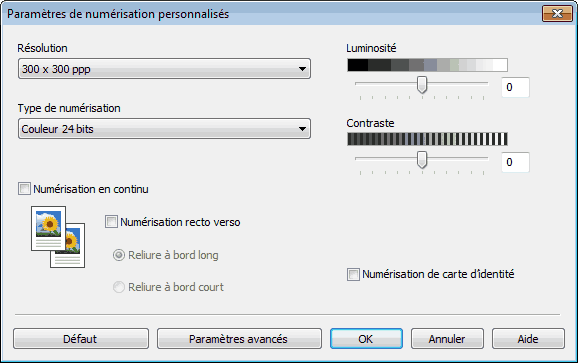
Task: Select Relier à bord long option
Action: click(x=119, y=255)
